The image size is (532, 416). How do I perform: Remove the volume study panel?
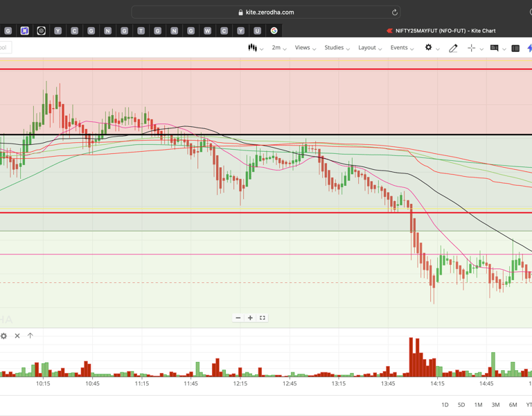coord(17,336)
